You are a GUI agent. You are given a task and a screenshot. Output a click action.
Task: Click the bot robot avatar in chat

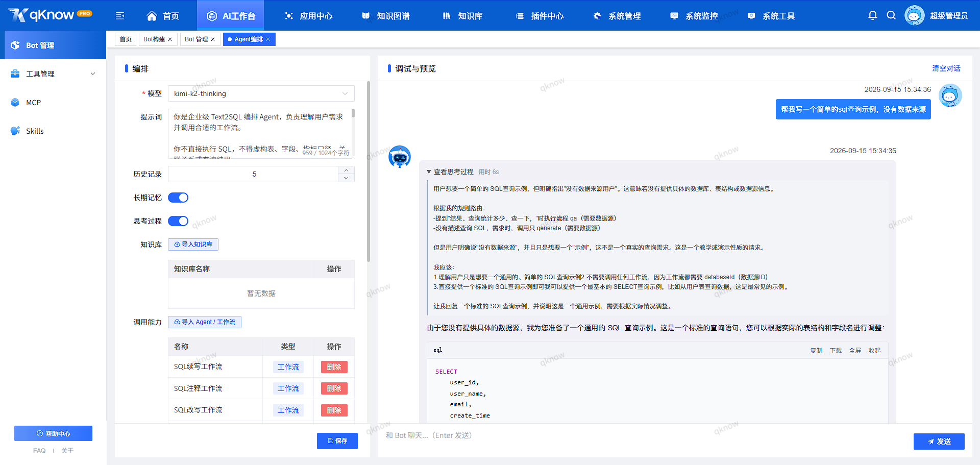(400, 157)
